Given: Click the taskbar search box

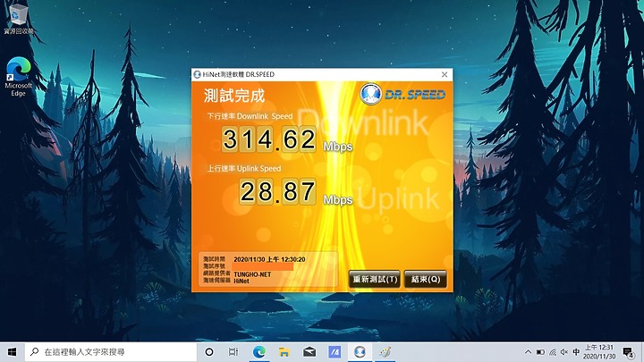Looking at the screenshot, I should (111, 352).
